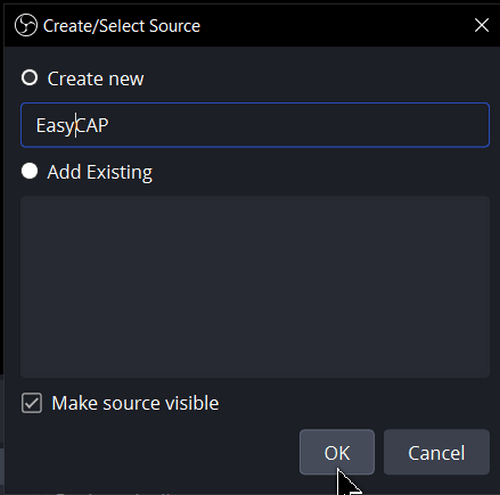Place cursor right after EasyCAP text
Viewport: 500px width, 495px height.
[109, 125]
